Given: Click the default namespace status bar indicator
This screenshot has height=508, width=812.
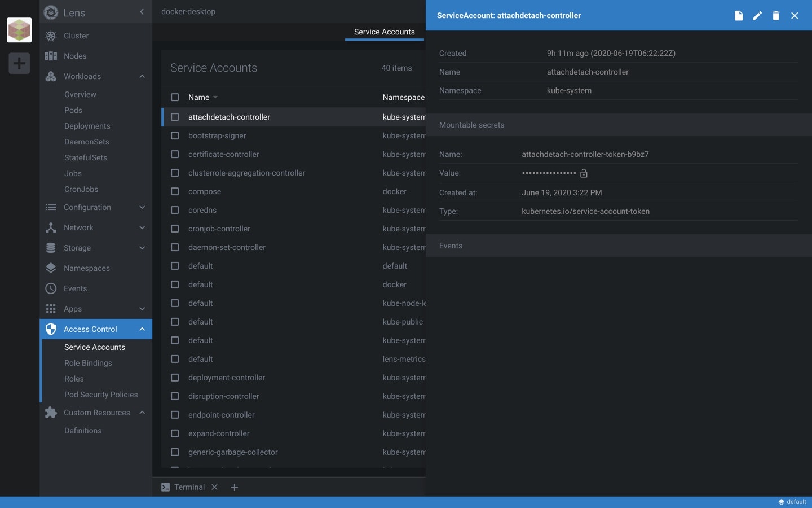Looking at the screenshot, I should (x=792, y=502).
